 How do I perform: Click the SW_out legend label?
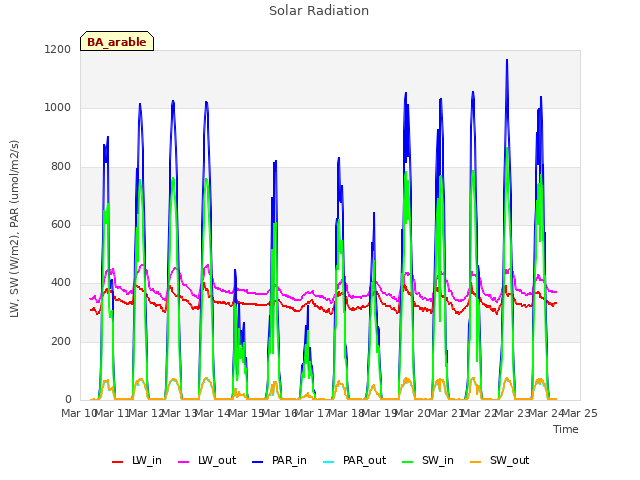click(509, 460)
